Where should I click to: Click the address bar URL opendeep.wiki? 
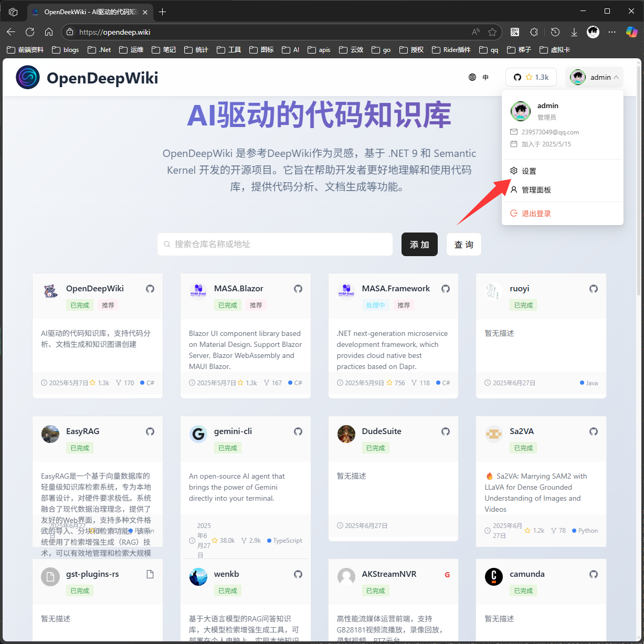tap(115, 32)
